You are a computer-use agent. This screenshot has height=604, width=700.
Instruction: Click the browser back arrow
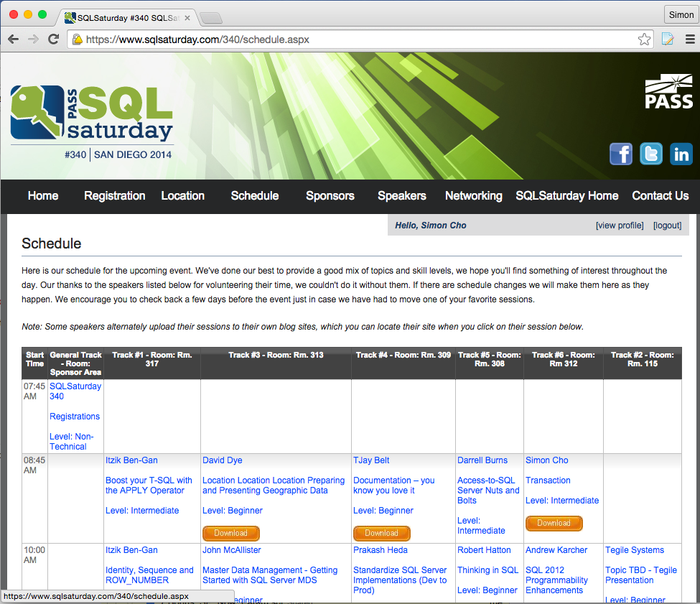(x=14, y=40)
